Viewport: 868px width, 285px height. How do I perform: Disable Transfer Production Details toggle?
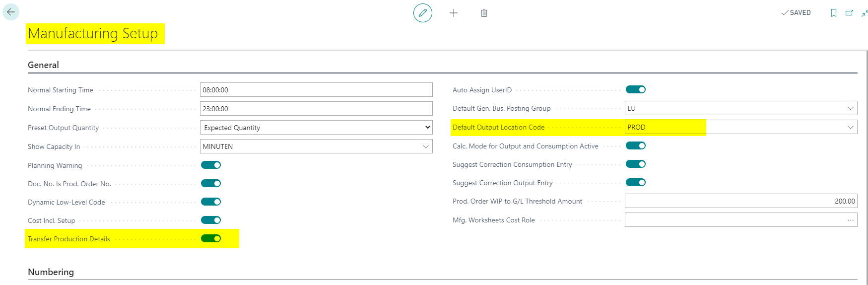[211, 238]
